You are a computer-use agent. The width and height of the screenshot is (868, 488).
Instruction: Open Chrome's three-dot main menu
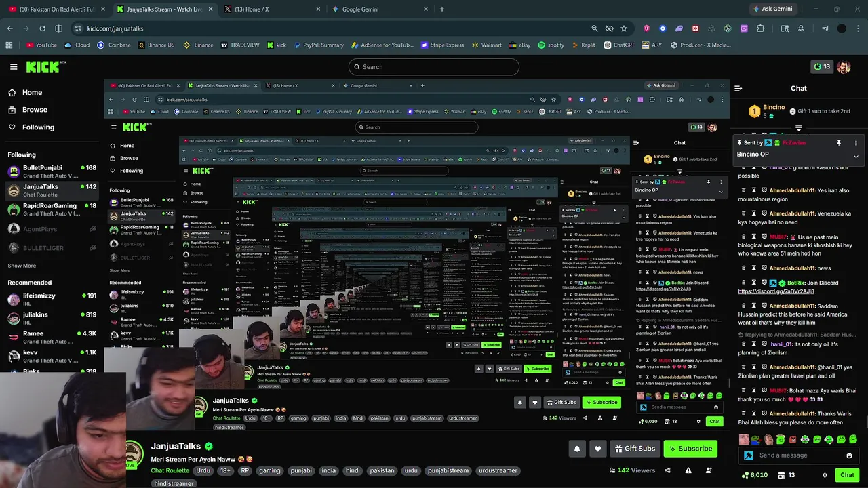859,28
